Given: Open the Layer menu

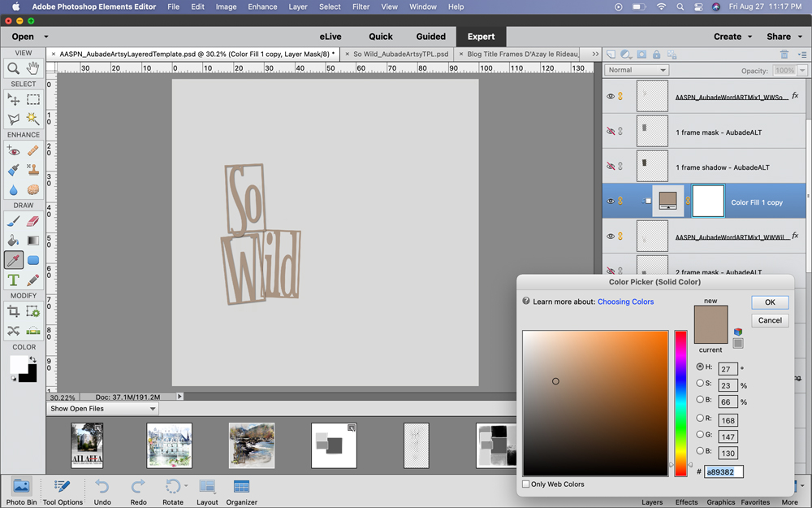Looking at the screenshot, I should (x=298, y=7).
